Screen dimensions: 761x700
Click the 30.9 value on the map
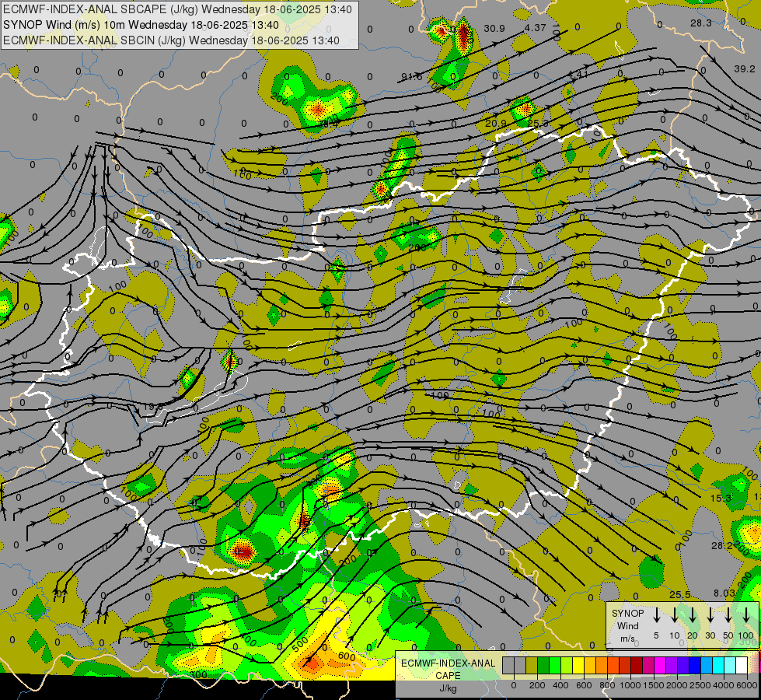tap(494, 29)
